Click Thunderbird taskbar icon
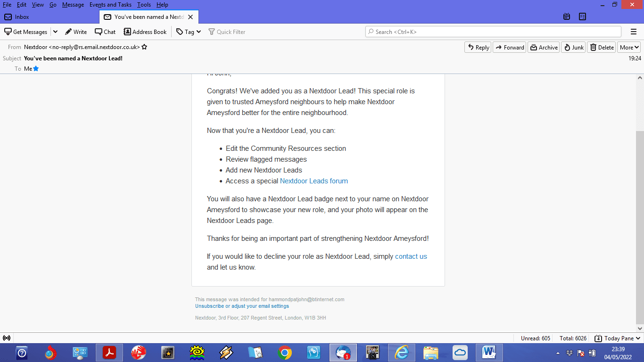 coord(343,353)
